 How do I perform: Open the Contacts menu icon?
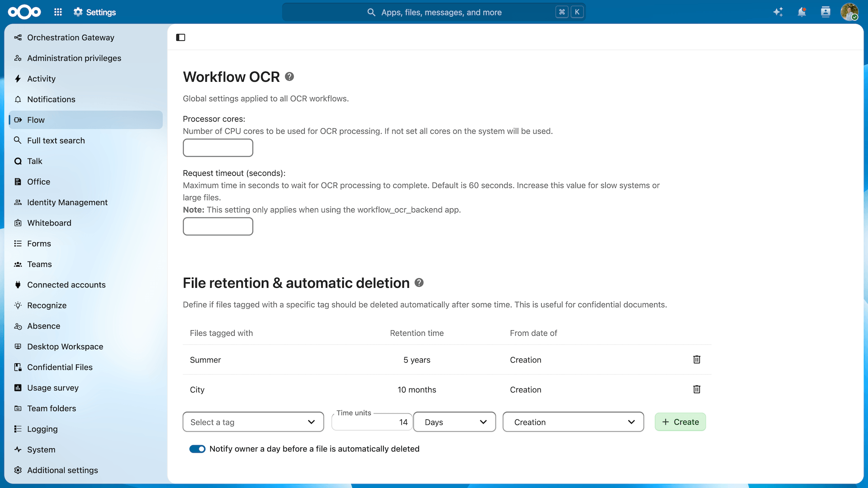[x=826, y=12]
